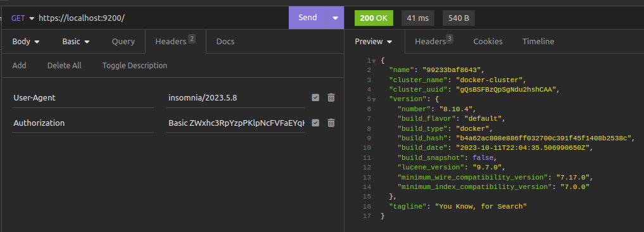Click Toggle Description
This screenshot has height=232, width=644.
tap(135, 66)
